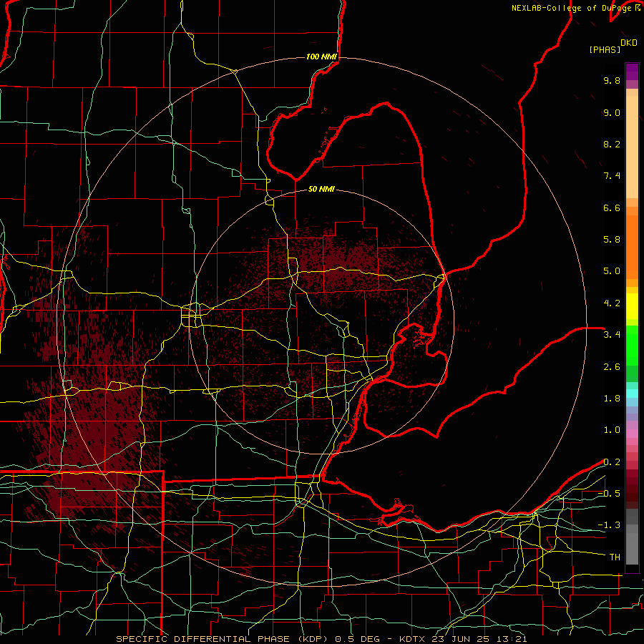Image resolution: width=644 pixels, height=644 pixels.
Task: Click the 50 NMI range ring label
Action: click(x=321, y=190)
